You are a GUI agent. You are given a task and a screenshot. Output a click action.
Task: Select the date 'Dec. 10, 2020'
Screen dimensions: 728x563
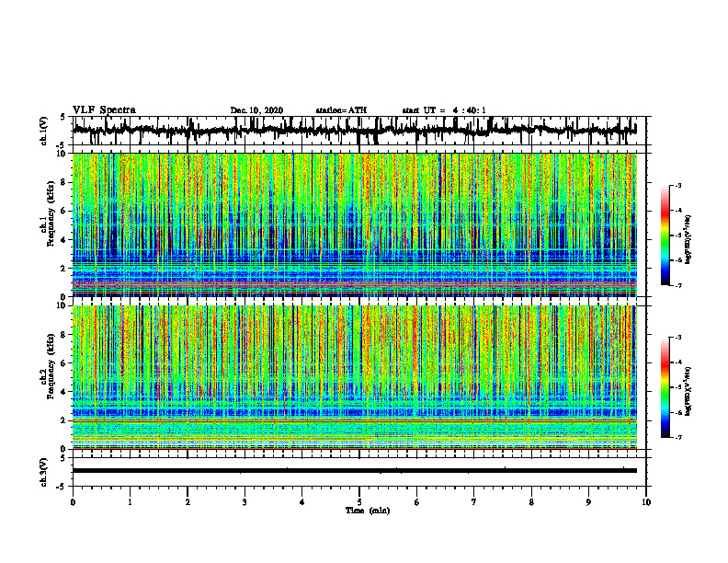click(256, 110)
